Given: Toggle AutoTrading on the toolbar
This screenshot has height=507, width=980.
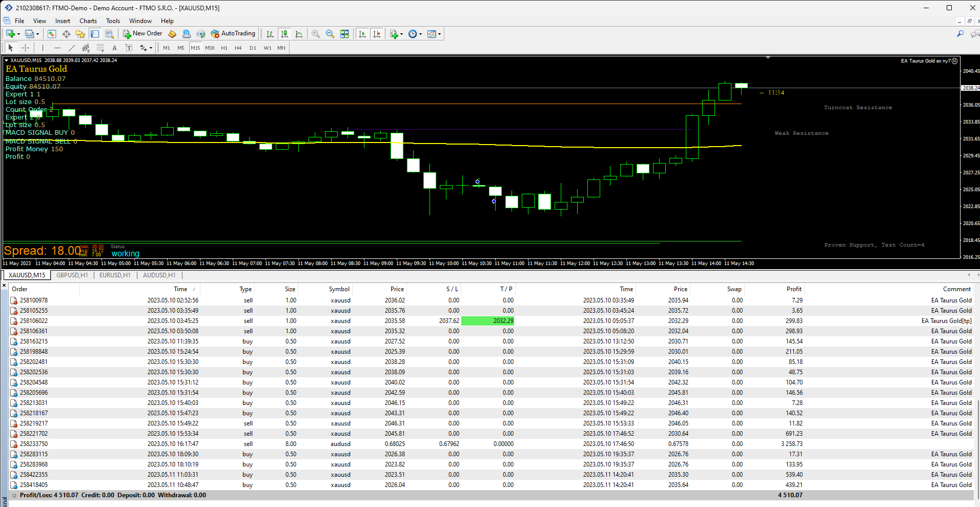Looking at the screenshot, I should [x=233, y=34].
